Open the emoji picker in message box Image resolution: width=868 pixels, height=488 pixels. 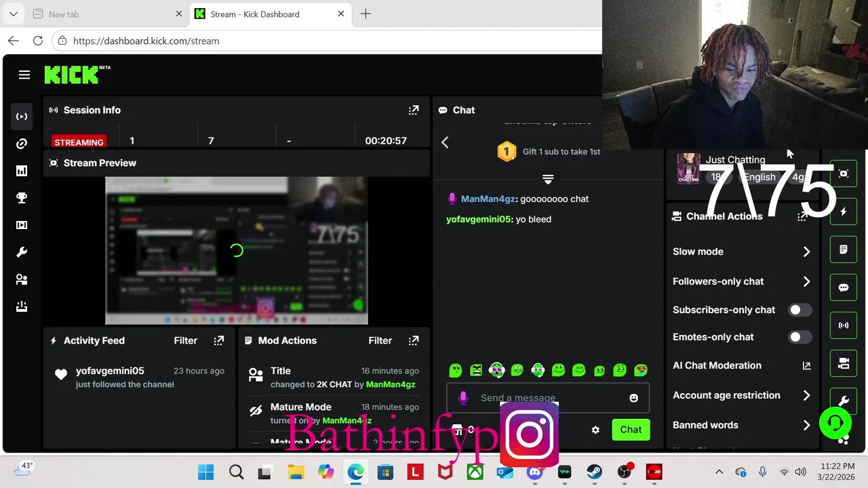[633, 398]
